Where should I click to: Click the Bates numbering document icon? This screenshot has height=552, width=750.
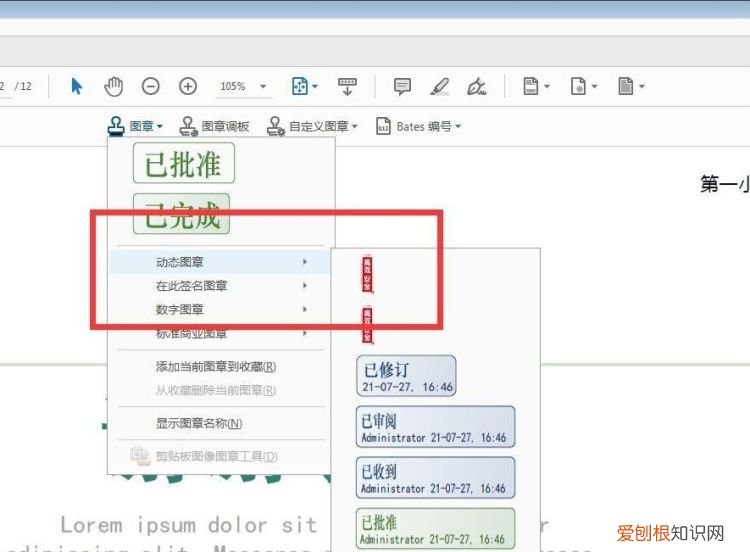[x=383, y=126]
